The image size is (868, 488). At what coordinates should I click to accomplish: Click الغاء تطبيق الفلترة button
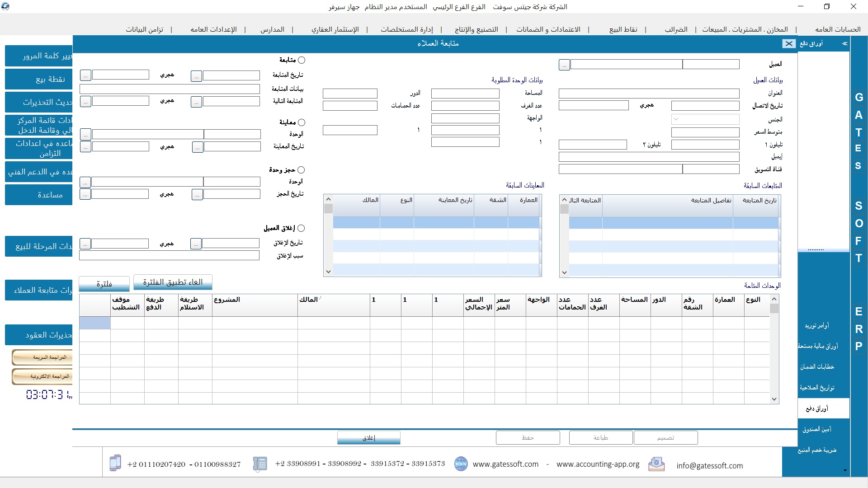[173, 282]
